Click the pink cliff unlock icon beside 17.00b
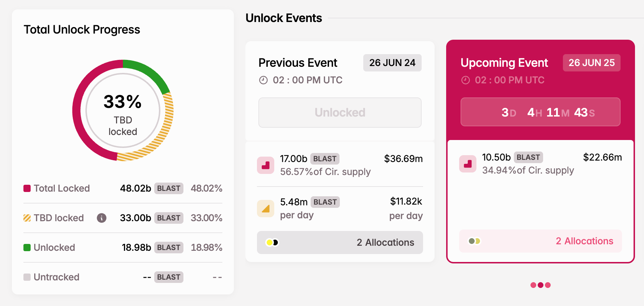 [266, 165]
